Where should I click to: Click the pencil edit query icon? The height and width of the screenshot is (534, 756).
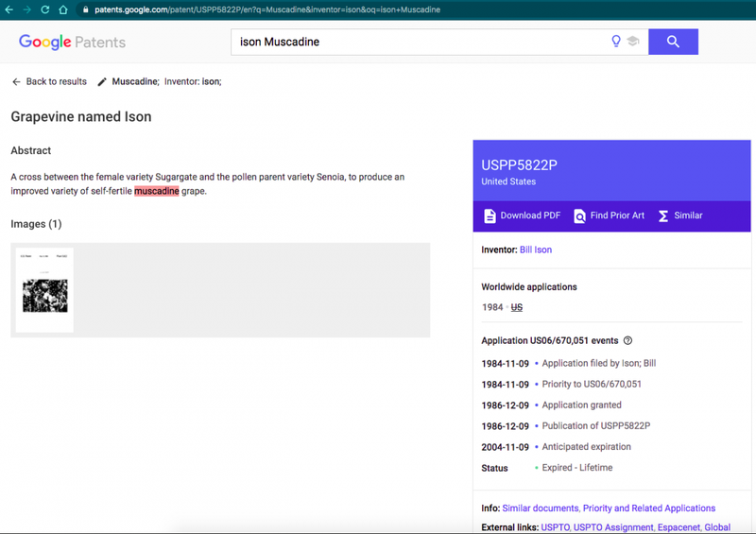102,82
